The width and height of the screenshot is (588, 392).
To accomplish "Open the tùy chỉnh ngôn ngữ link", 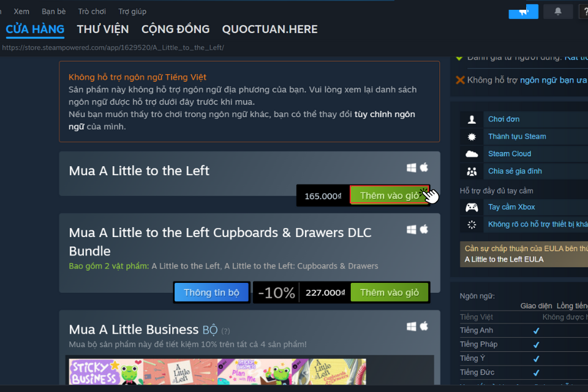I will pos(241,121).
